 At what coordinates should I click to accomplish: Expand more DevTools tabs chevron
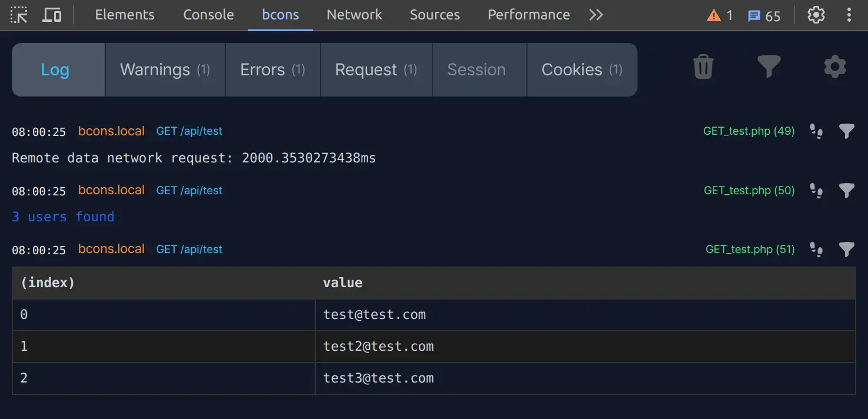[596, 15]
